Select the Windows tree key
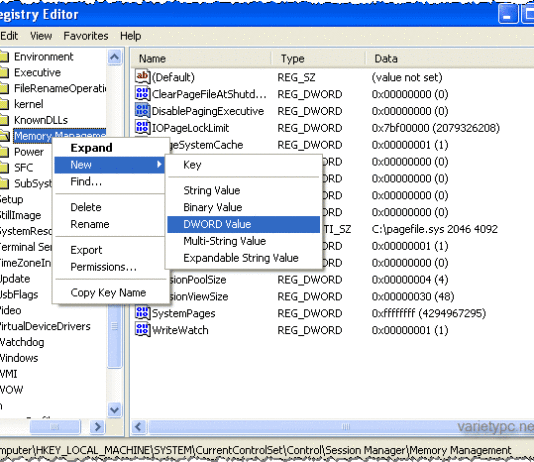 coord(19,358)
